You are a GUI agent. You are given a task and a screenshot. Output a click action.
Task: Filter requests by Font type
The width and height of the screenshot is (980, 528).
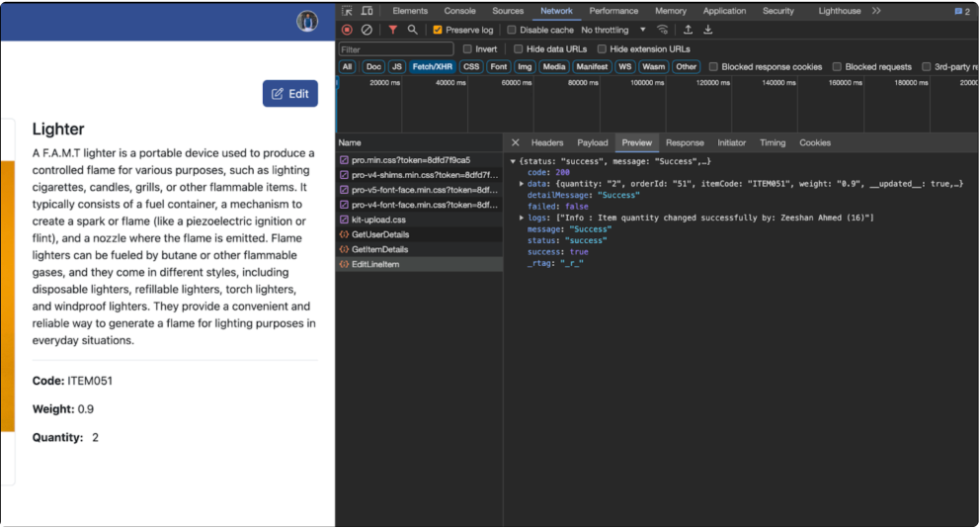pos(499,67)
